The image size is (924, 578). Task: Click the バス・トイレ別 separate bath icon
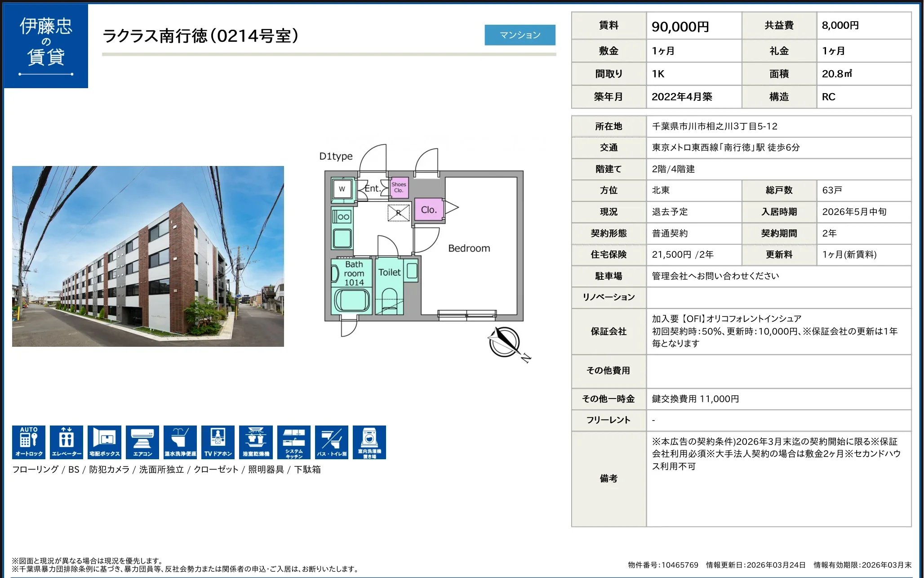pos(332,442)
